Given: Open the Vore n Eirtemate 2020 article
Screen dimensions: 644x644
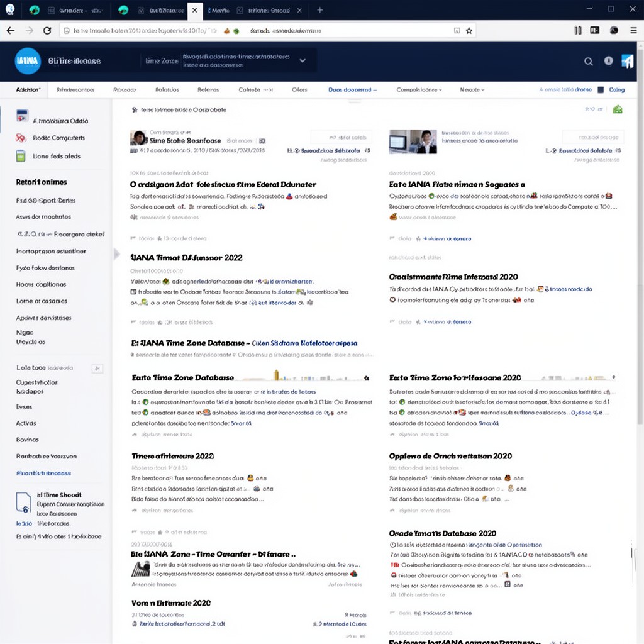Looking at the screenshot, I should click(171, 603).
